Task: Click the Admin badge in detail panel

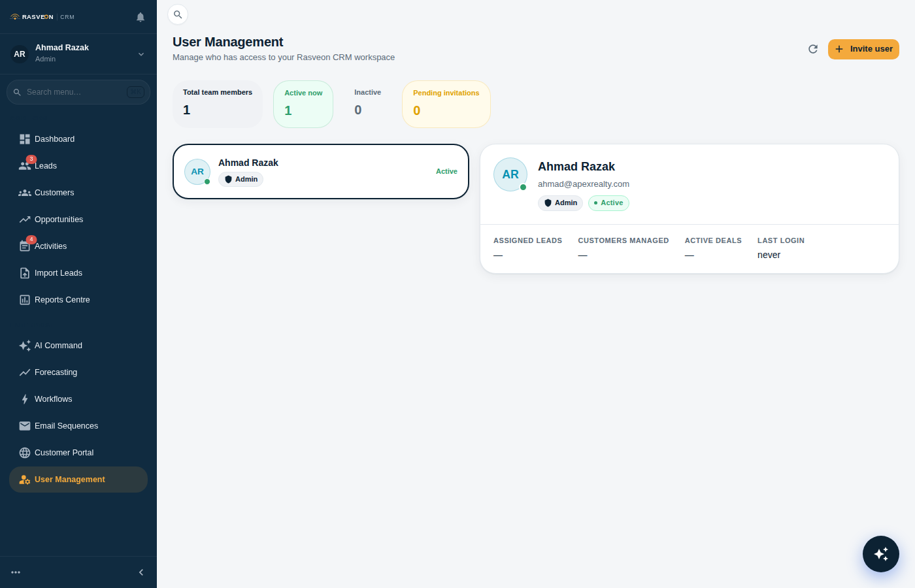Action: (x=560, y=203)
